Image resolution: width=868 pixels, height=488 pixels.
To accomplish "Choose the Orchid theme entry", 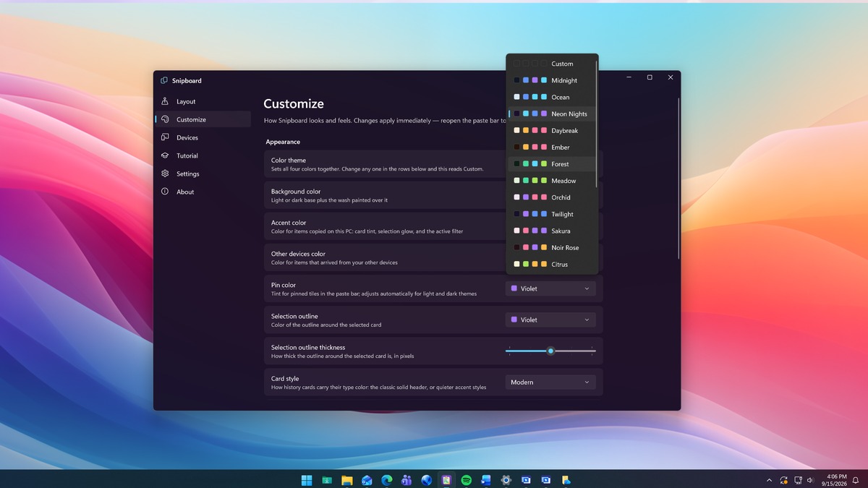I will [x=551, y=197].
